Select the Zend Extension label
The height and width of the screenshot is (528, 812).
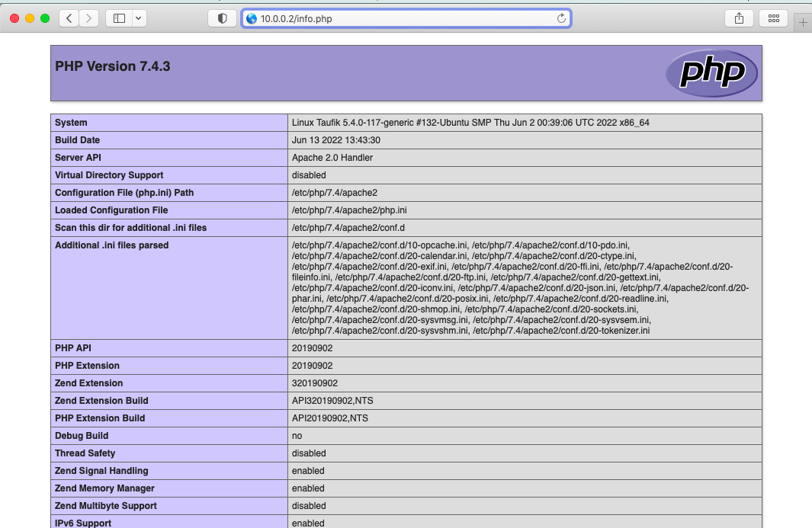point(89,383)
